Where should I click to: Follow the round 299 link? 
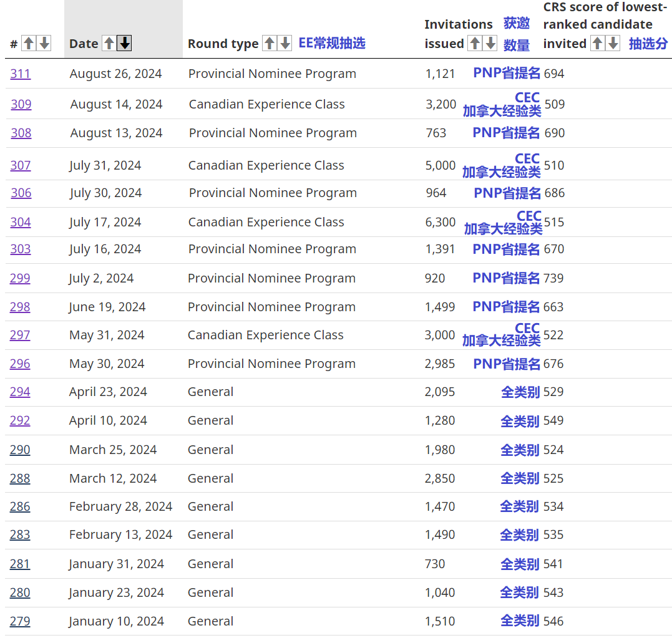[20, 278]
